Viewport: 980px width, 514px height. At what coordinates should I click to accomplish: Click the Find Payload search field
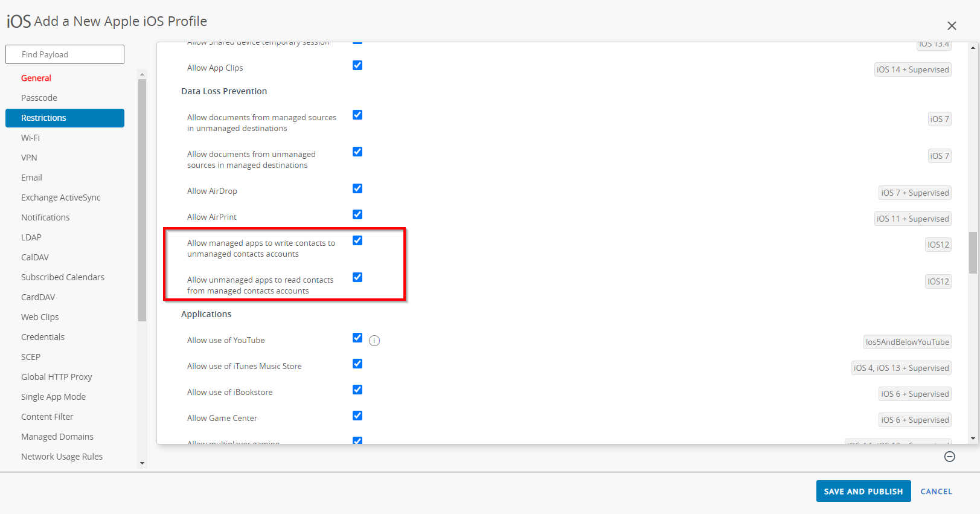tap(65, 54)
